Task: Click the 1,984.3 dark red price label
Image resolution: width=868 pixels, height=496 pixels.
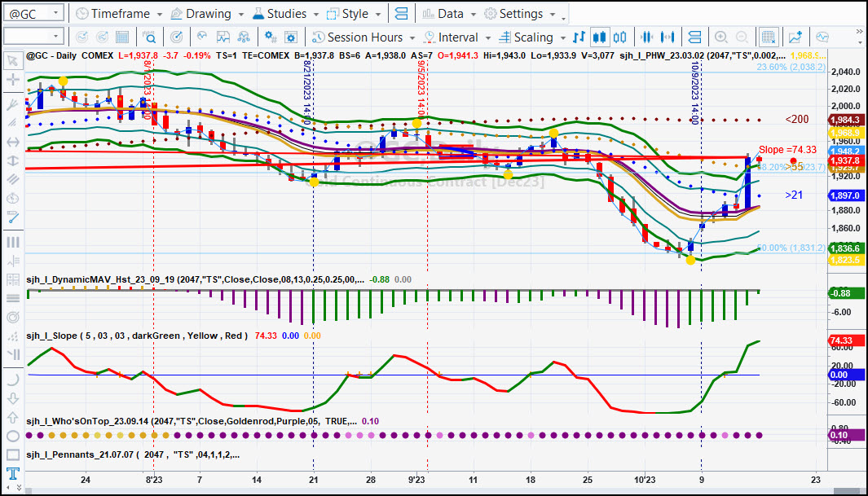Action: [846, 120]
